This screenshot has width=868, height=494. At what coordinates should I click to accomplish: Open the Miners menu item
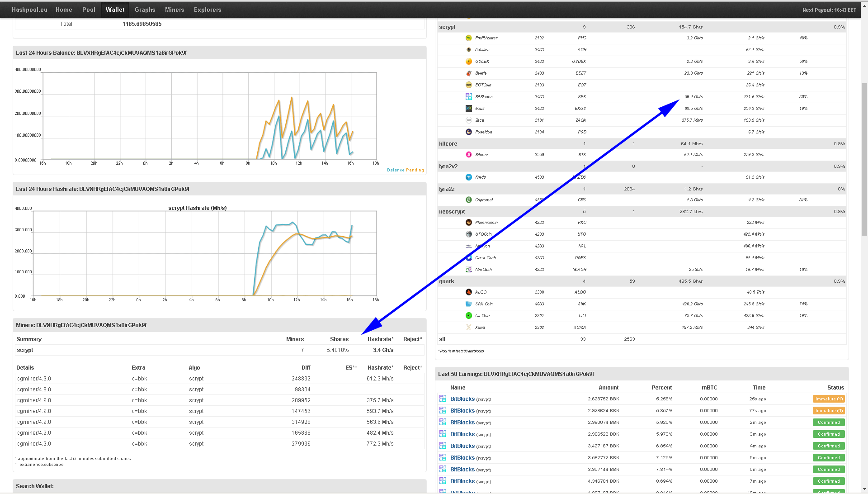click(x=175, y=9)
